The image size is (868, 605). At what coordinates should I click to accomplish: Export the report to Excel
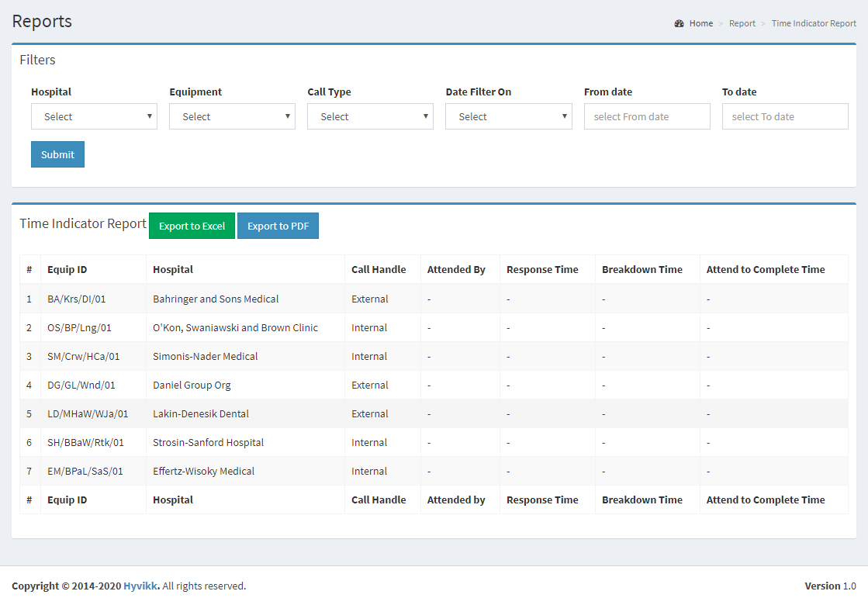click(x=192, y=226)
